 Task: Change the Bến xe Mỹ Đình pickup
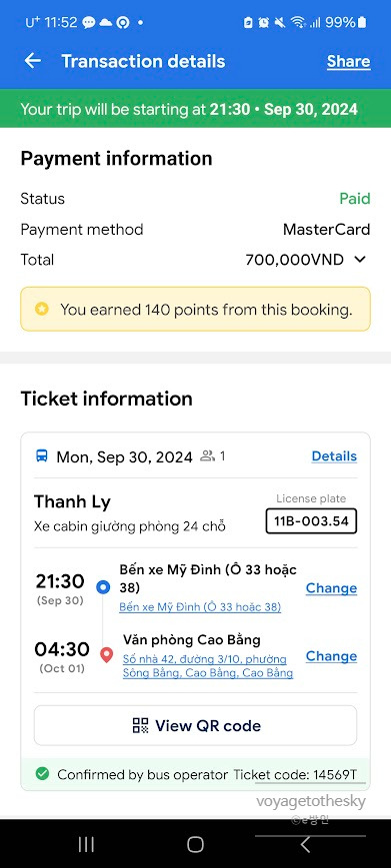[331, 588]
